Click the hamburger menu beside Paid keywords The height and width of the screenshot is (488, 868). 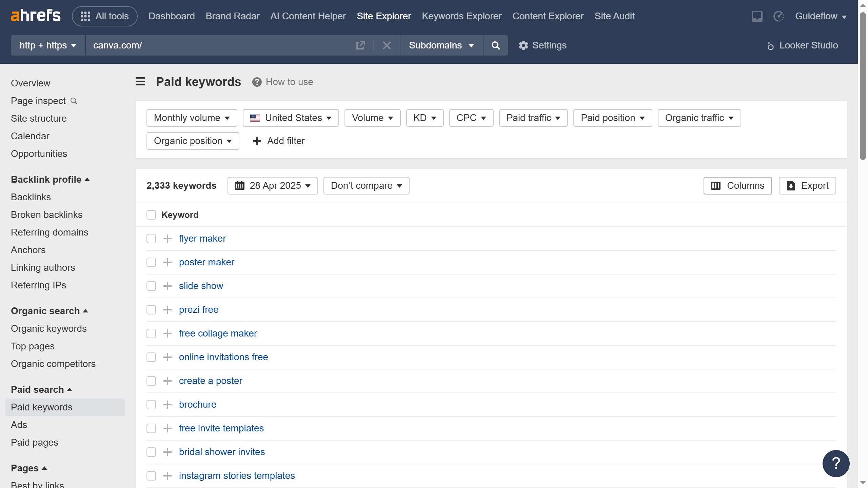click(x=140, y=82)
